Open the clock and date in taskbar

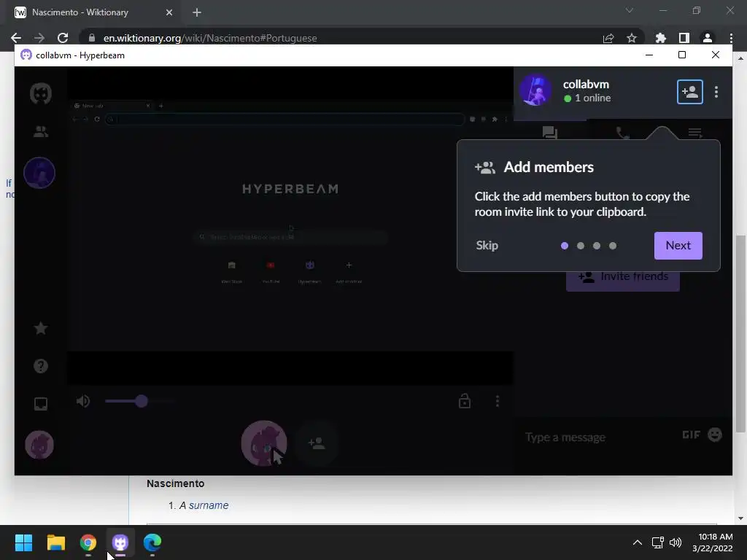(712, 542)
